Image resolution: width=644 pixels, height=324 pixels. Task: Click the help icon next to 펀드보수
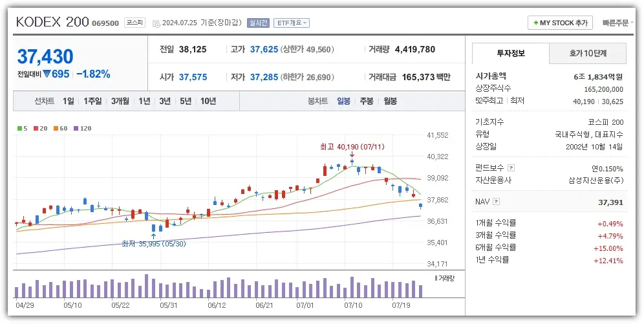[511, 167]
